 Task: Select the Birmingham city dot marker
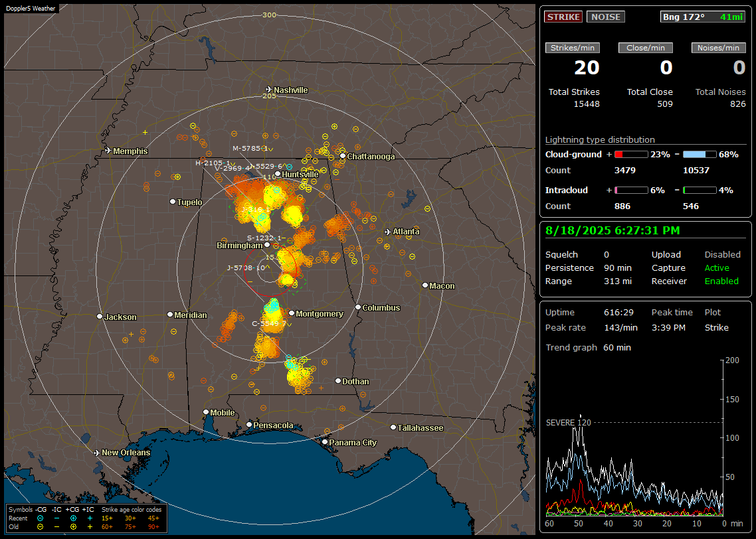coord(267,245)
